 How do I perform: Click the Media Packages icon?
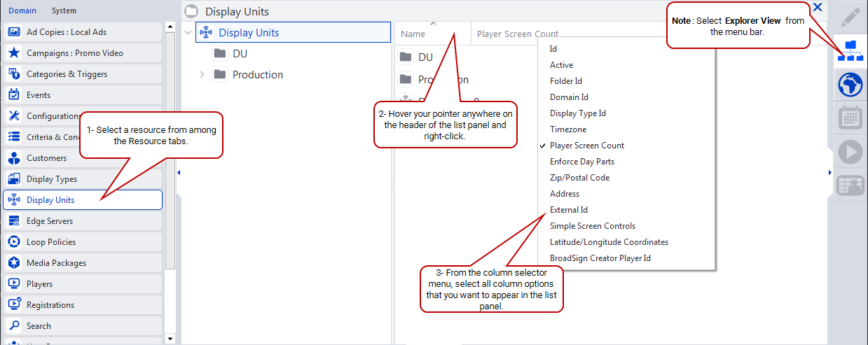pyautogui.click(x=13, y=263)
